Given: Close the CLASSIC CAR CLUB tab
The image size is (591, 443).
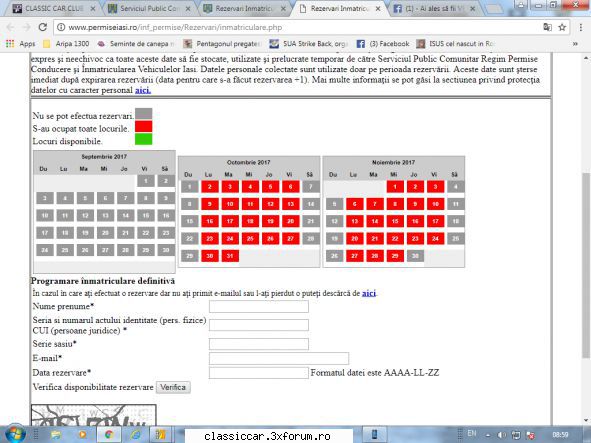Looking at the screenshot, I should pyautogui.click(x=93, y=8).
